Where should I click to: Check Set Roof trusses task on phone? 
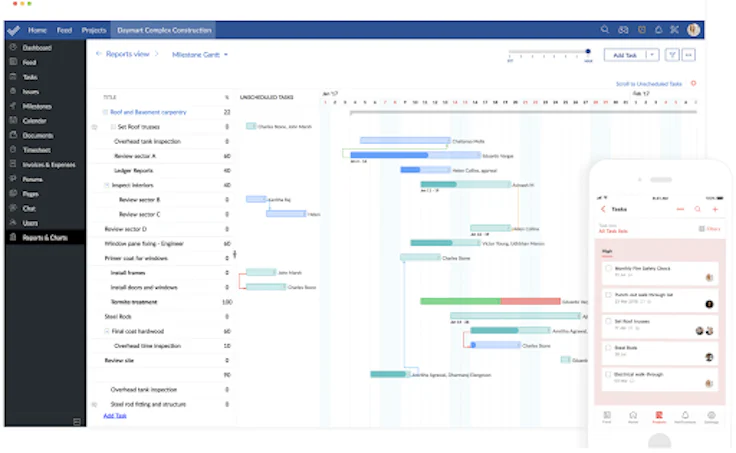(608, 322)
